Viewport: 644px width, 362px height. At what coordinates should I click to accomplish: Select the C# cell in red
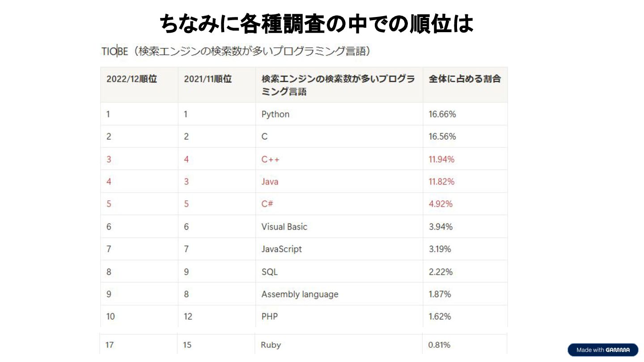pyautogui.click(x=267, y=204)
